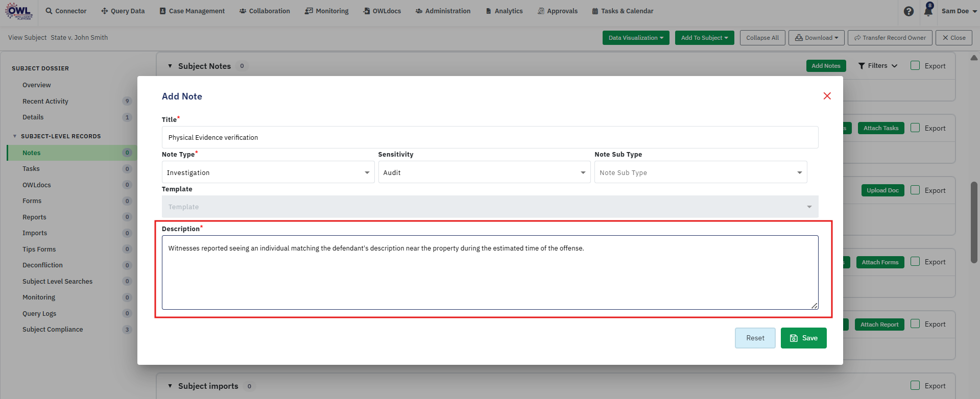
Task: Select Notes in sidebar
Action: coord(71,153)
